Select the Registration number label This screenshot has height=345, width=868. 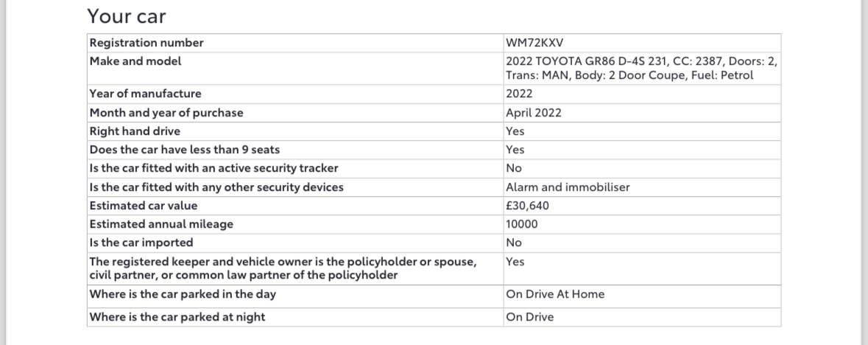(x=147, y=43)
